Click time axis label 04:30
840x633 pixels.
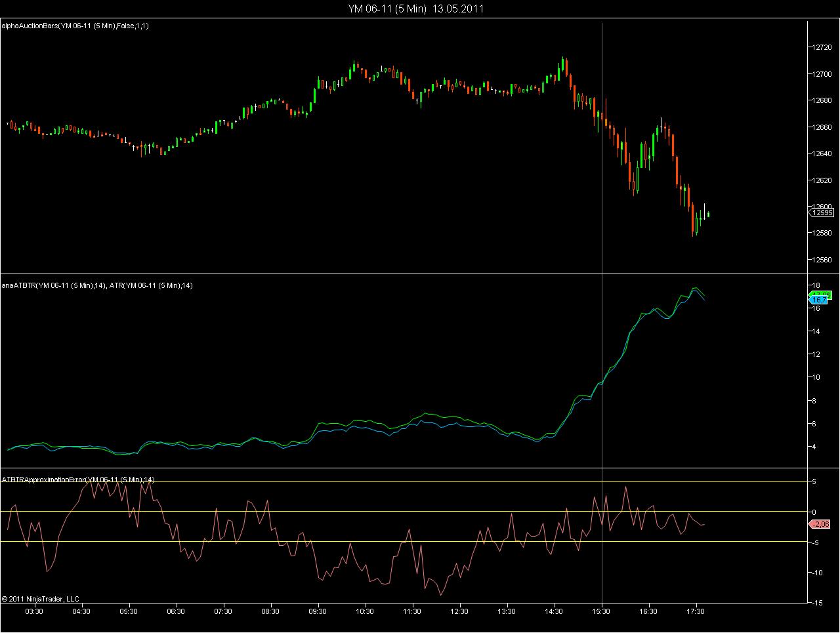pyautogui.click(x=81, y=611)
